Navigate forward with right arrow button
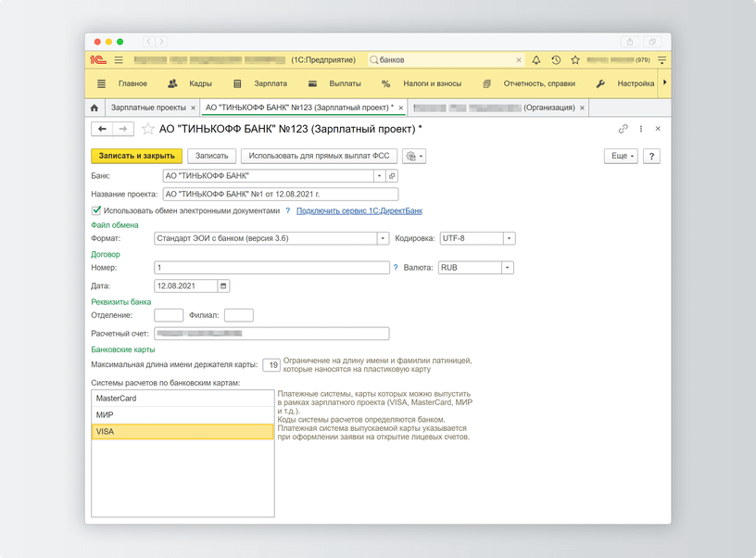 tap(123, 129)
